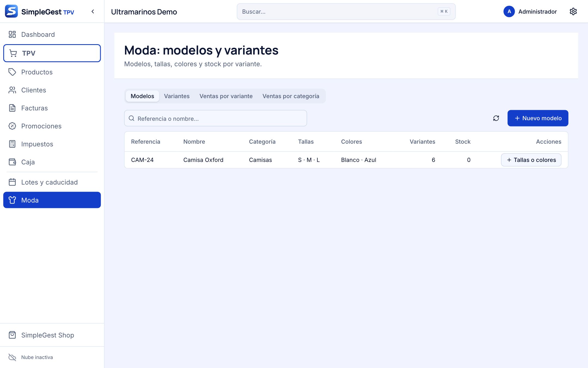
Task: Click the Nuevo modelo button
Action: (538, 118)
